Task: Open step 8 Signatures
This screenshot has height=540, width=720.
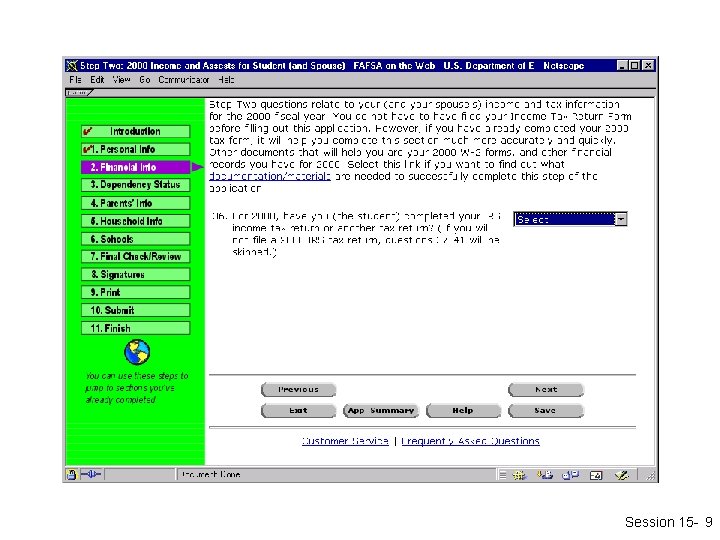Action: 135,274
